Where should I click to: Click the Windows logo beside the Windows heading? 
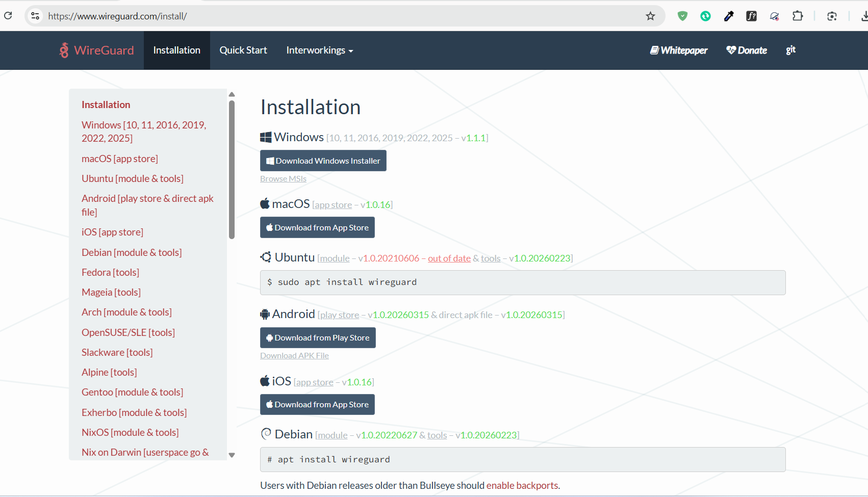click(266, 137)
